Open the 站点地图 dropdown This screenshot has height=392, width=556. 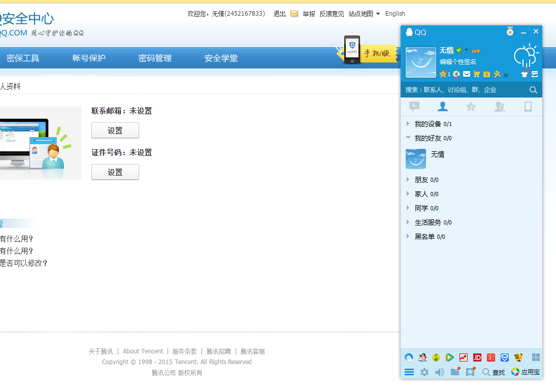pyautogui.click(x=364, y=14)
